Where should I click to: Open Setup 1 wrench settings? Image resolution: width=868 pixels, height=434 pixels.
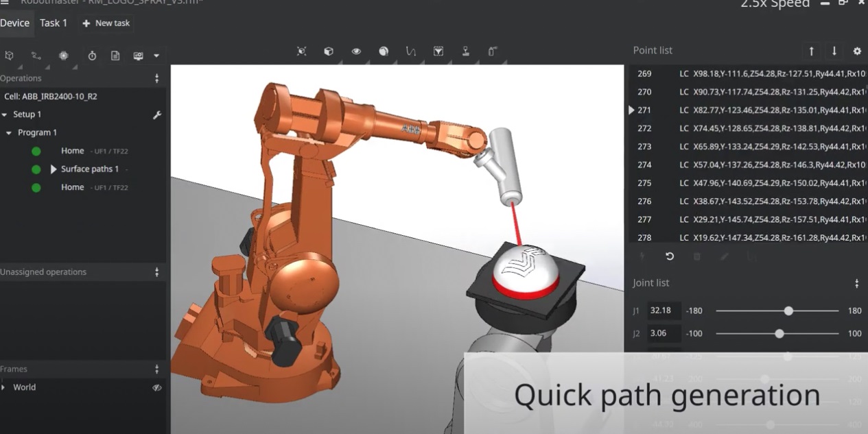point(156,114)
